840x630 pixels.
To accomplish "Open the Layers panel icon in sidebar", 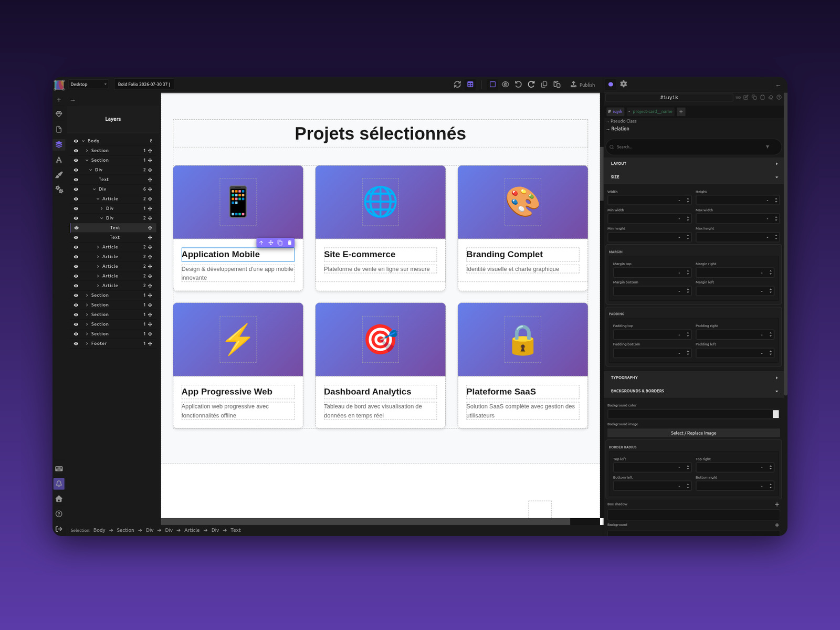I will (x=59, y=144).
